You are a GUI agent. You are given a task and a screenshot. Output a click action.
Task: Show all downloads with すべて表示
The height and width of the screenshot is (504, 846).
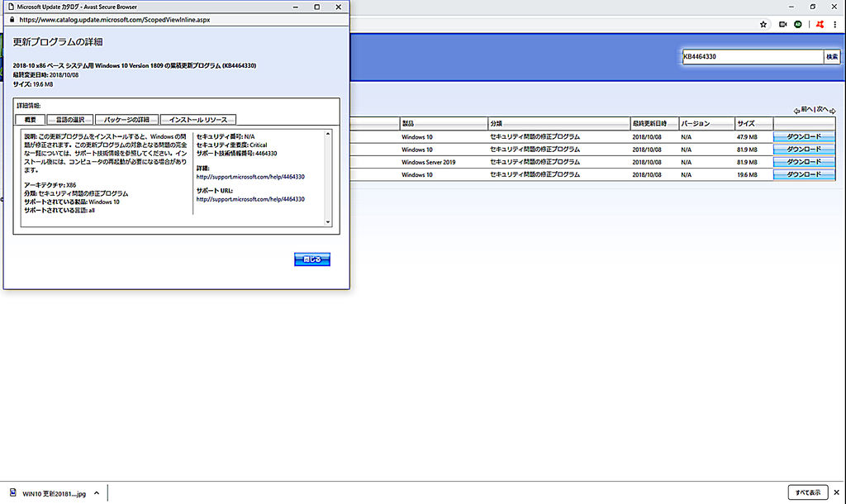pos(808,492)
